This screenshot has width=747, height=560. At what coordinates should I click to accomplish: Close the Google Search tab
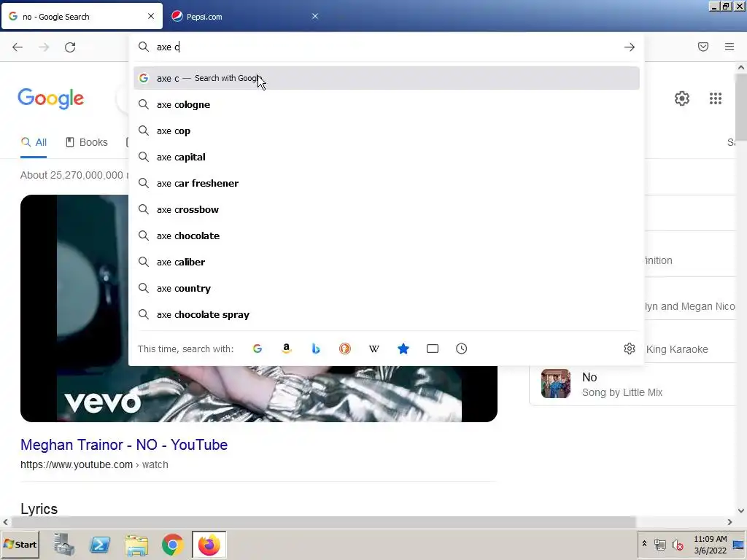click(151, 16)
